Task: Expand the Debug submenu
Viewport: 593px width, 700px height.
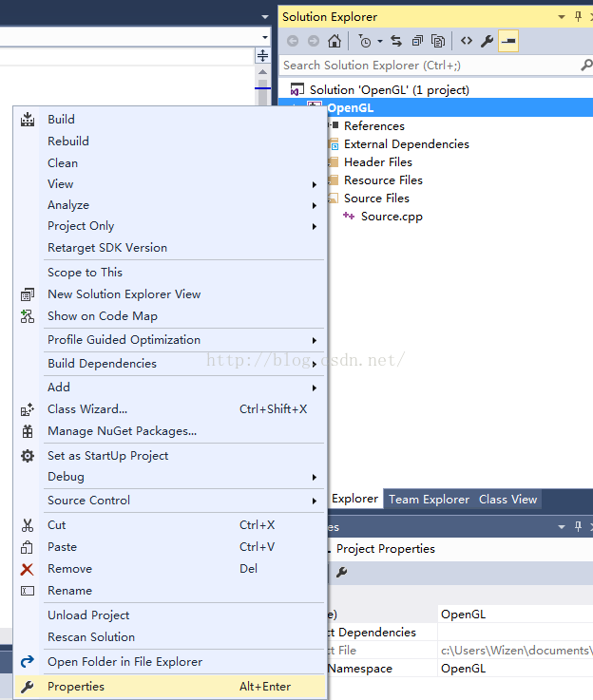Action: click(x=170, y=477)
